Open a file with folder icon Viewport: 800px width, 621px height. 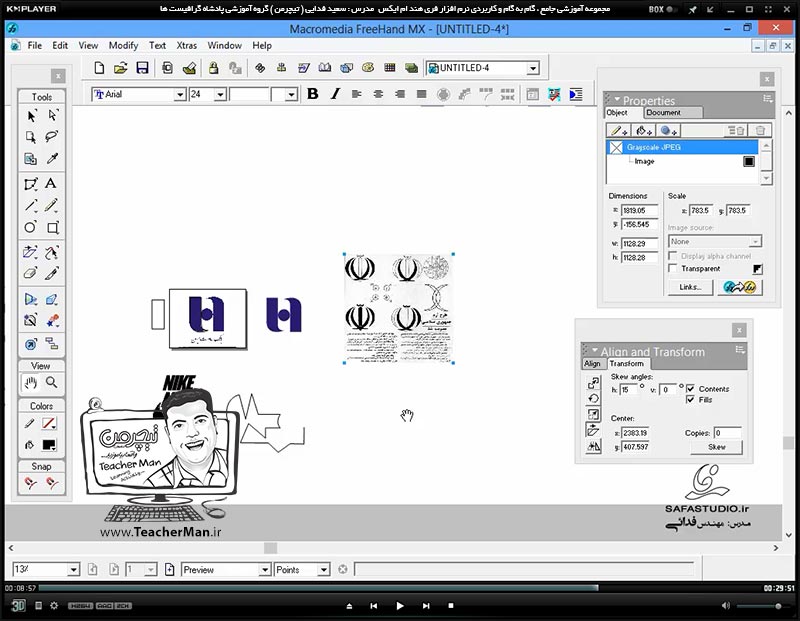[x=120, y=68]
